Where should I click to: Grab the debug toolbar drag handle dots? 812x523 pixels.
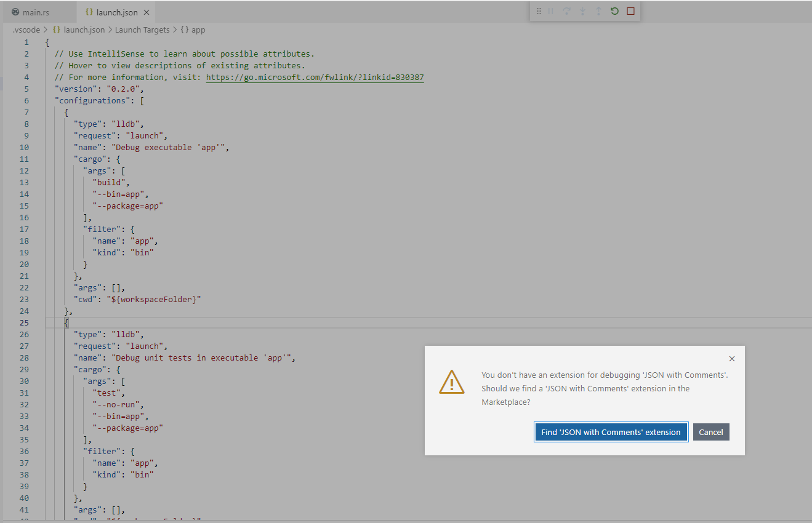pyautogui.click(x=539, y=10)
